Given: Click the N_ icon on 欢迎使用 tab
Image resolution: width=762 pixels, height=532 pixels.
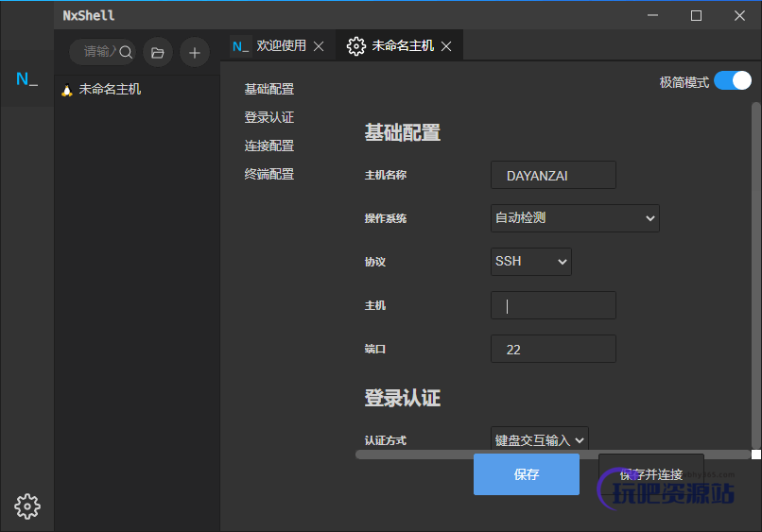Looking at the screenshot, I should pos(240,46).
